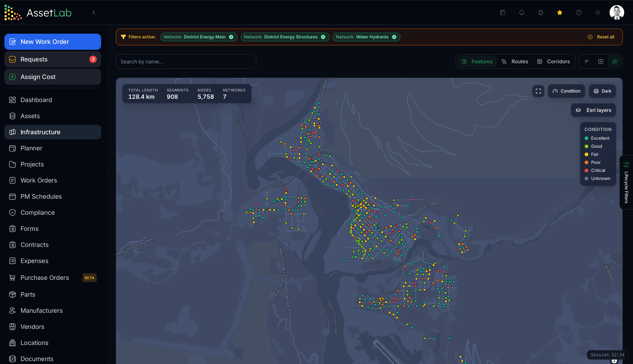Collapse the sidebar with the chevron arrow
The height and width of the screenshot is (364, 633).
coord(94,12)
